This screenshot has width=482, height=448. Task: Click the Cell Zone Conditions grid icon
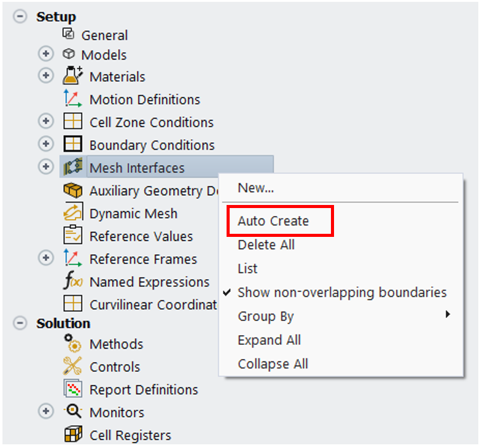73,122
